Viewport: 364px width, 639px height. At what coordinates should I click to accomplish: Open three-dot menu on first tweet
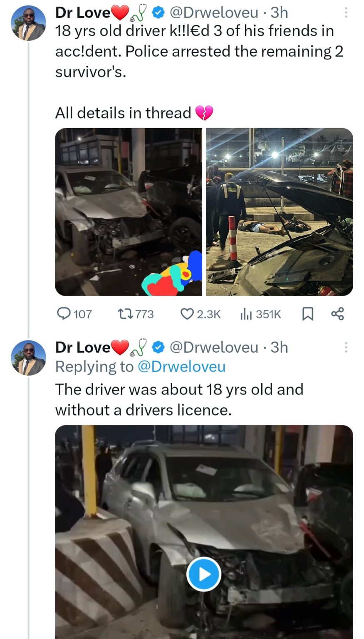[345, 13]
